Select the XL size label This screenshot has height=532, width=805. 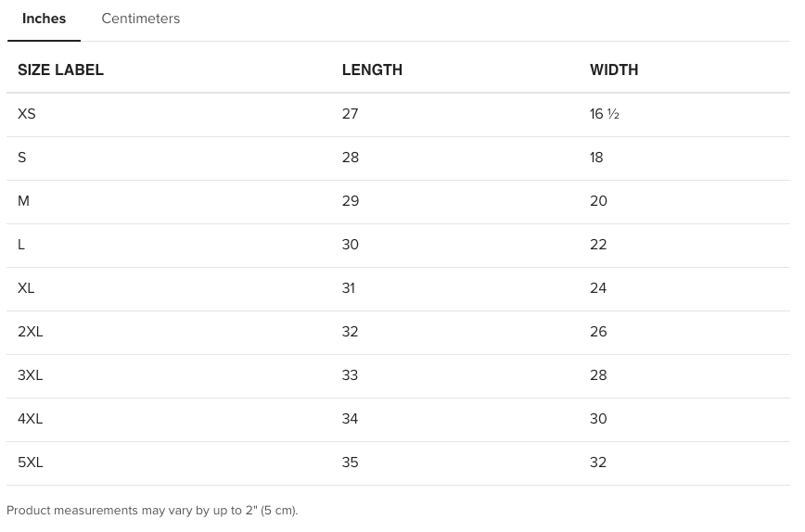(x=26, y=288)
